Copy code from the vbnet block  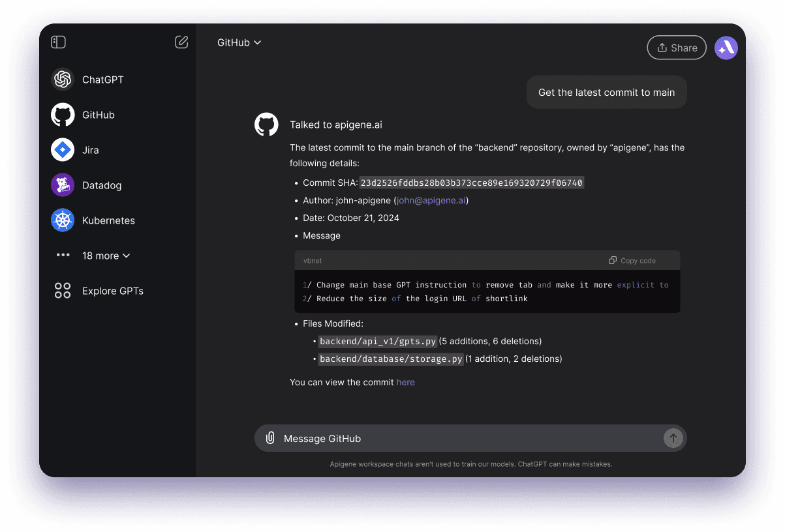coord(632,261)
